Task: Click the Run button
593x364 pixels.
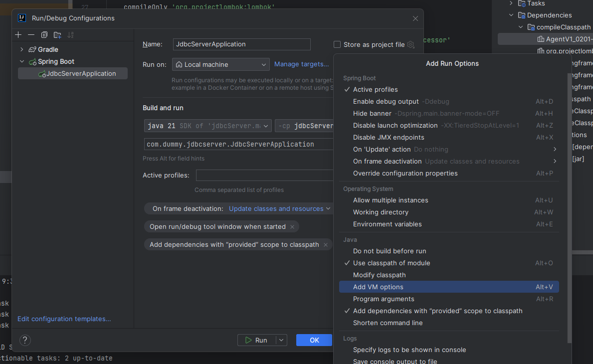Action: click(257, 340)
